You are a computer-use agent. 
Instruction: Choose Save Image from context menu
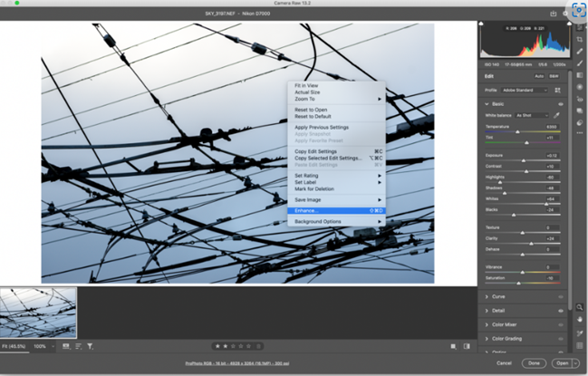(308, 199)
